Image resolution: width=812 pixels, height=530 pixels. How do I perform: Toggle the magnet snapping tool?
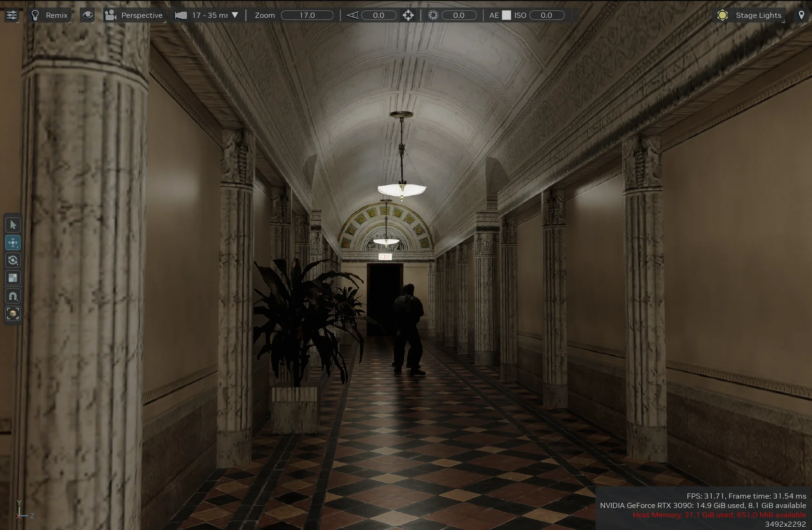click(13, 296)
